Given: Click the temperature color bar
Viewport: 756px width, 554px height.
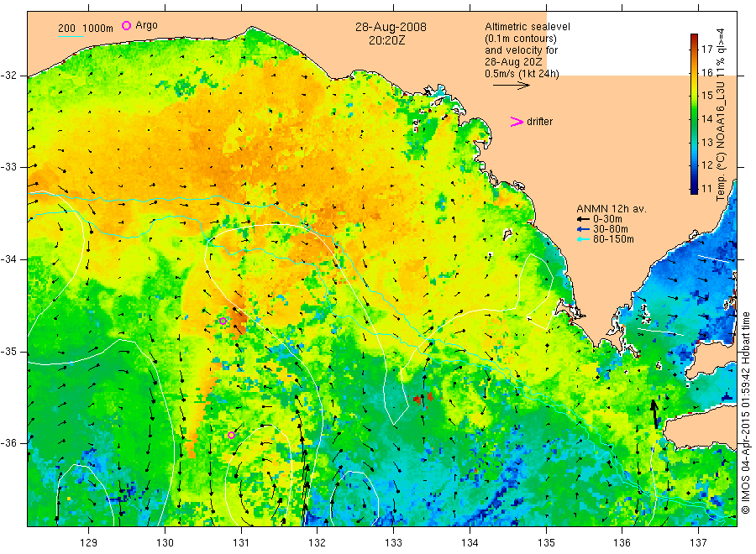Looking at the screenshot, I should click(x=695, y=114).
